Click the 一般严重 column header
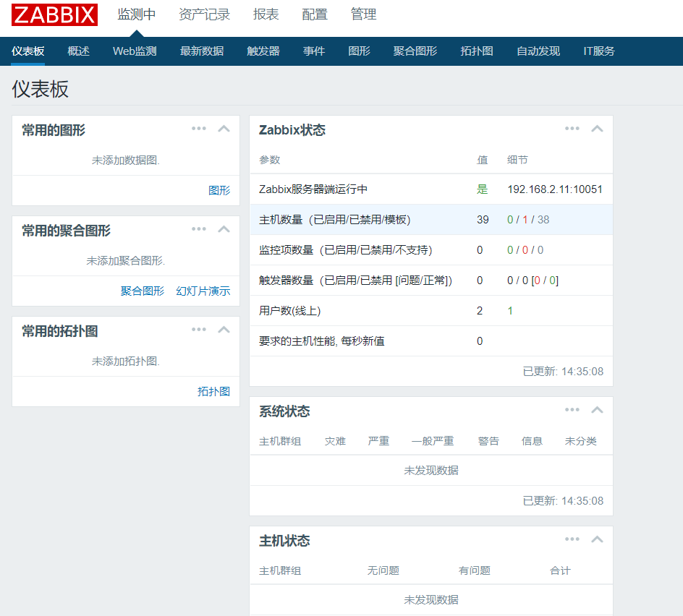This screenshot has width=683, height=616. click(x=433, y=441)
